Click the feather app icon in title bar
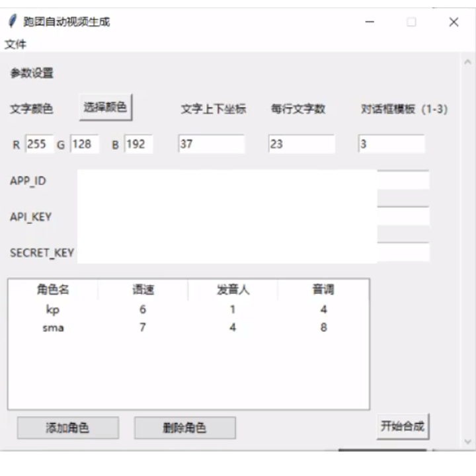Screen dimensions: 476x476 [x=12, y=22]
